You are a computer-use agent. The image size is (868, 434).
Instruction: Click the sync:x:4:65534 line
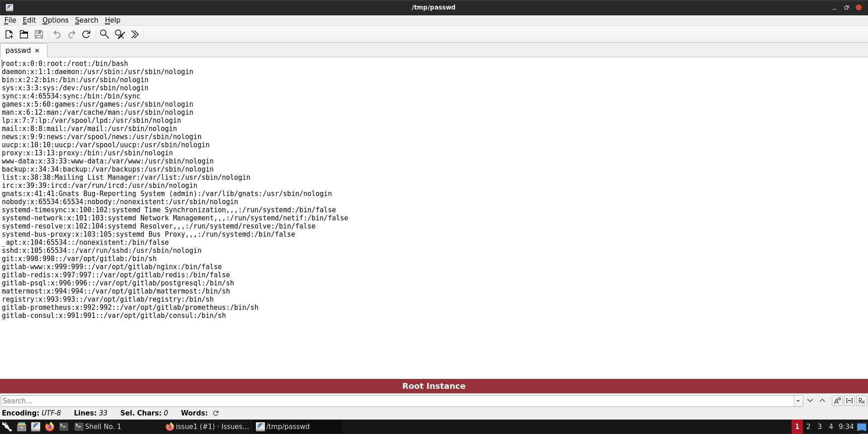click(71, 96)
